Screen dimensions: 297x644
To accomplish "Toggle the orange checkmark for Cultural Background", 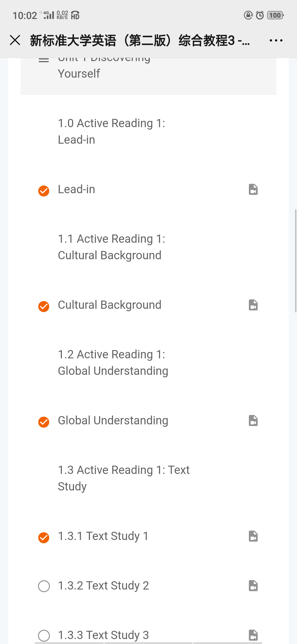I will coord(44,306).
